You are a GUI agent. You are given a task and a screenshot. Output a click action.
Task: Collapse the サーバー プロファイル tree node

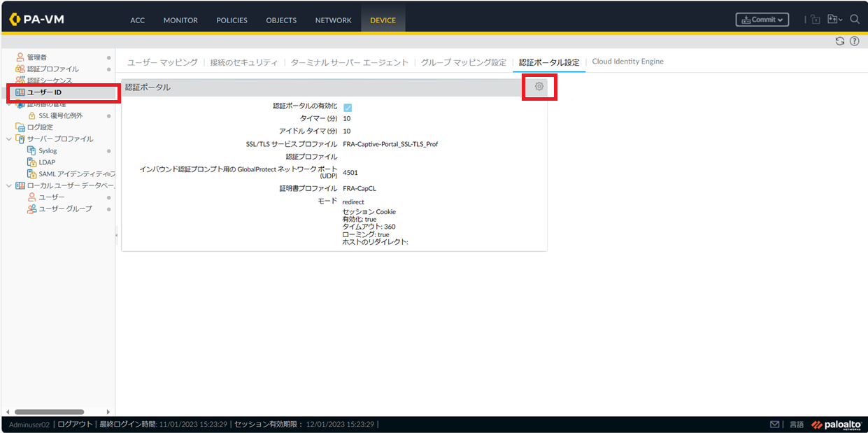coord(9,139)
